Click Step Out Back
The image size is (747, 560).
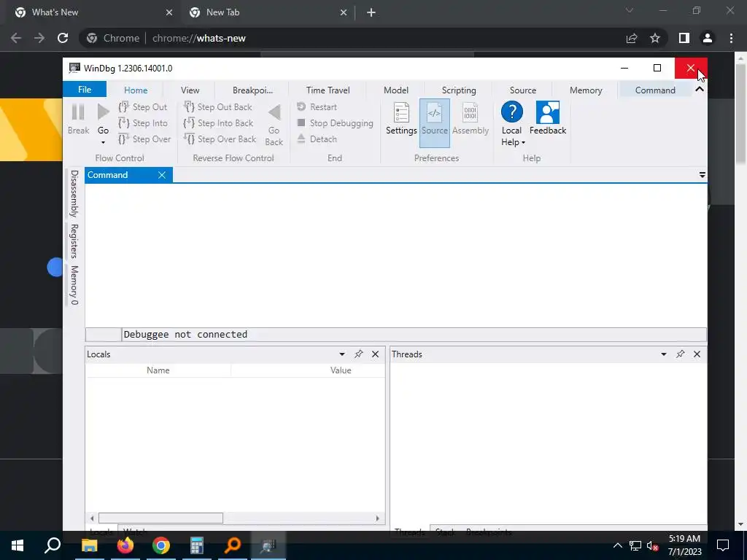pos(217,107)
